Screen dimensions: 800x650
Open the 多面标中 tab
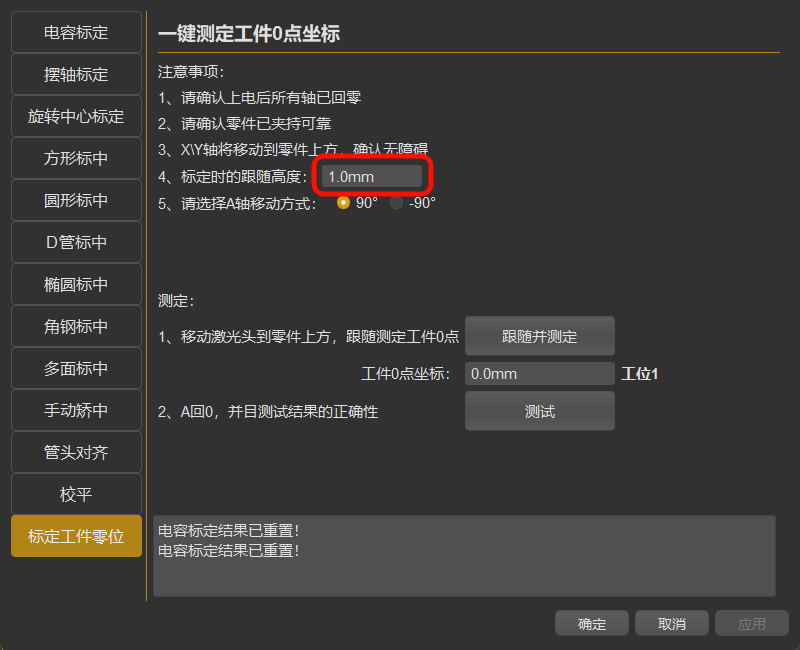[x=76, y=368]
